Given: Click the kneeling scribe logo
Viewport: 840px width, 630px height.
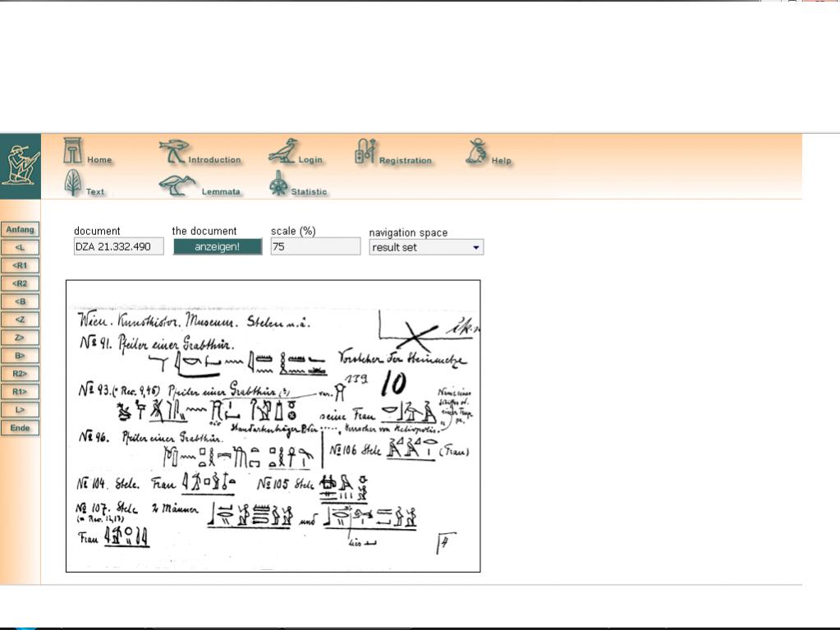Looking at the screenshot, I should tap(21, 166).
